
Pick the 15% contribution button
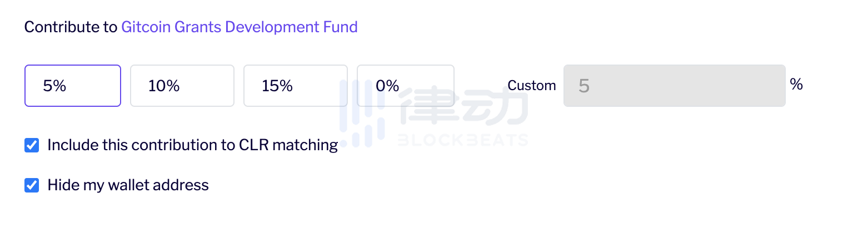pyautogui.click(x=296, y=86)
